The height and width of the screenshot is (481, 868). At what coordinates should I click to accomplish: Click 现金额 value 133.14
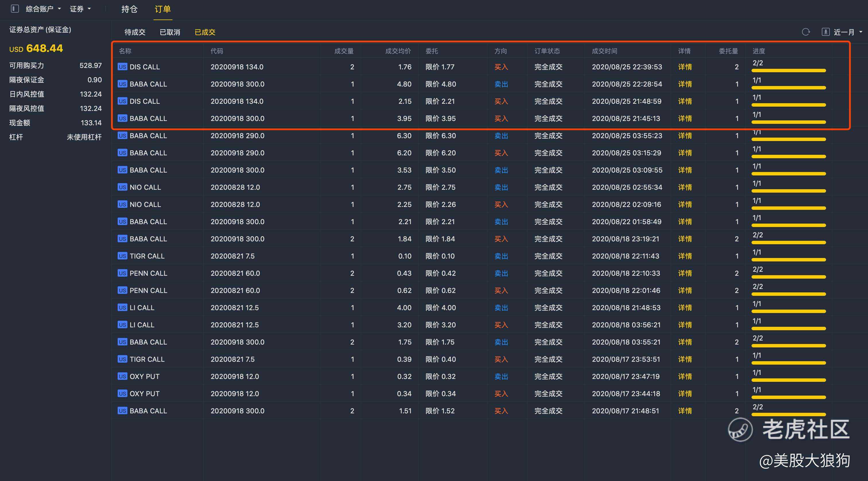[x=91, y=123]
